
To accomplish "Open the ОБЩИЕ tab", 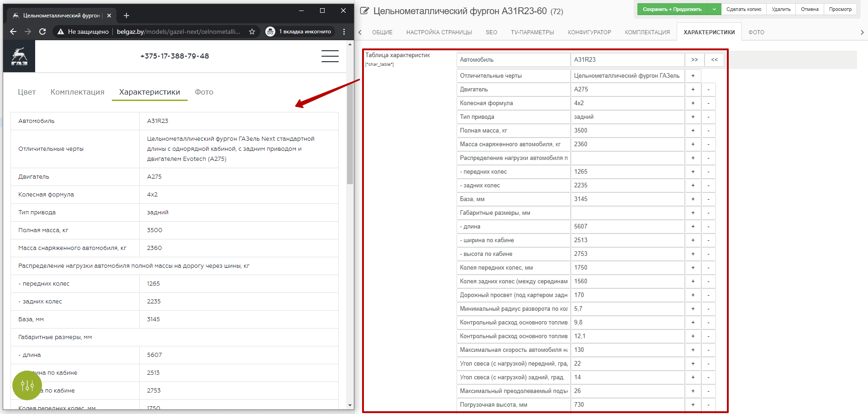I will (382, 32).
